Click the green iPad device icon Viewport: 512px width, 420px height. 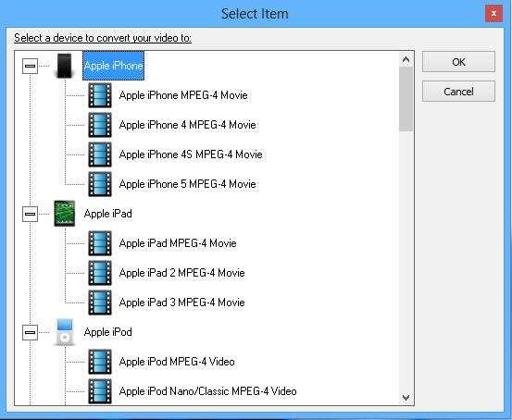[64, 214]
